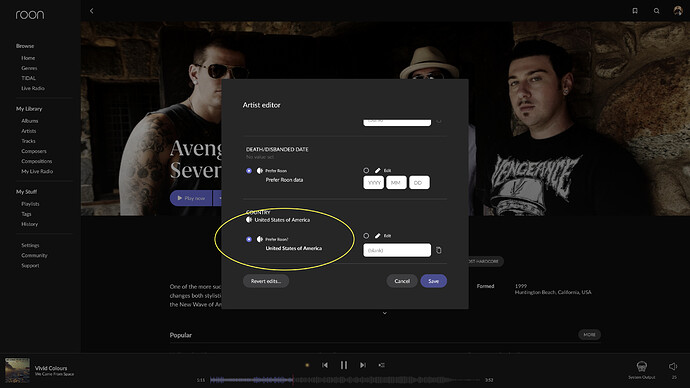Open Support in the sidebar

pyautogui.click(x=30, y=266)
